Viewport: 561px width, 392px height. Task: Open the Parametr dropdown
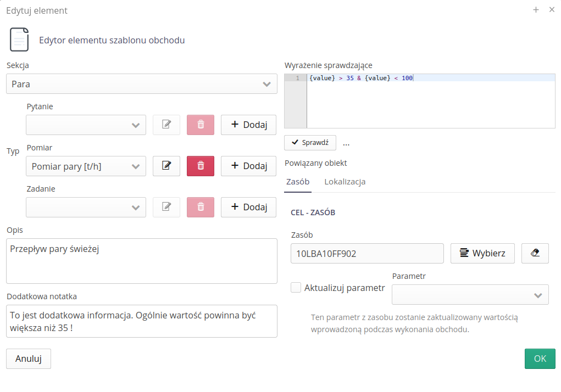pos(470,295)
